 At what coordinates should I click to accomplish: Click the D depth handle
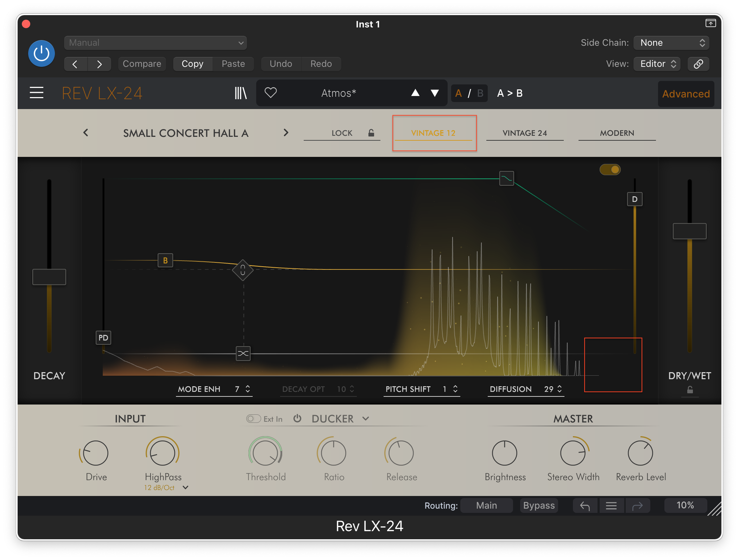click(635, 199)
